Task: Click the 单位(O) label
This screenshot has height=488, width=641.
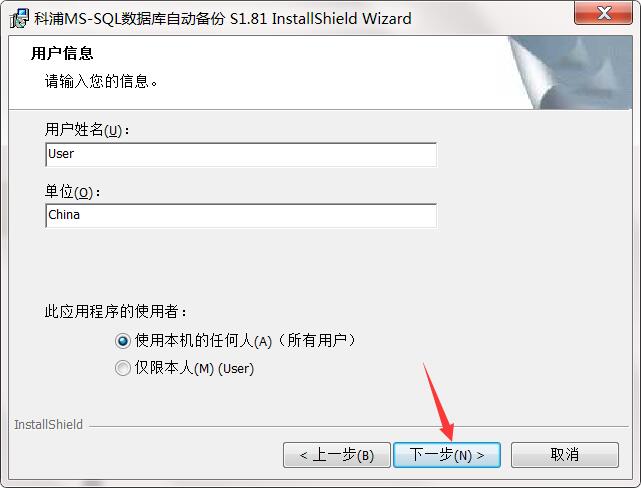Action: pos(72,192)
